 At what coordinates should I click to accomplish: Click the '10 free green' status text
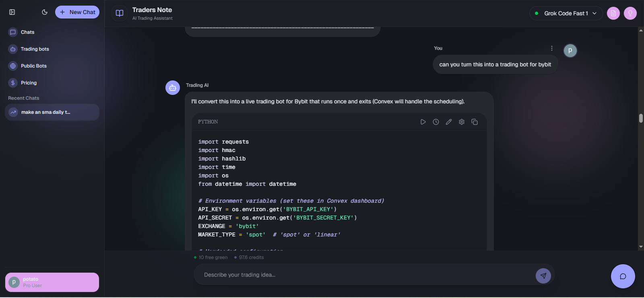[213, 257]
